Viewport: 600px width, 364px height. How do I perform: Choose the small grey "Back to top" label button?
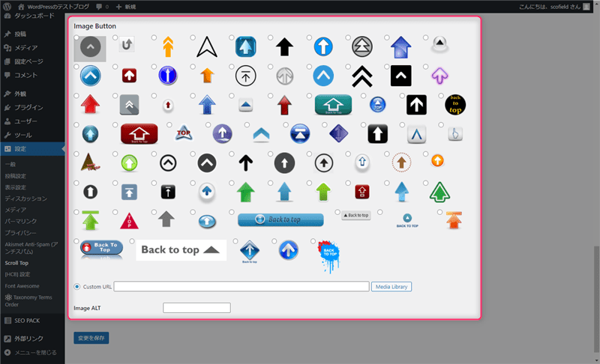(355, 216)
